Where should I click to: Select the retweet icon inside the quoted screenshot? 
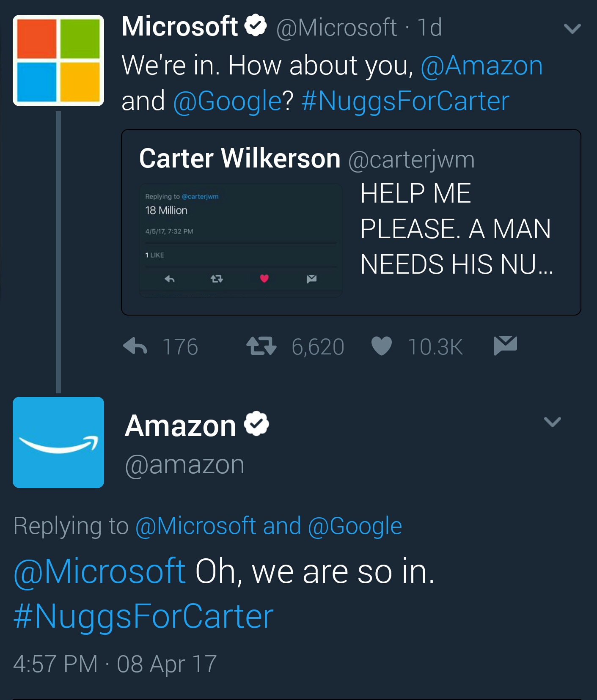(x=217, y=279)
